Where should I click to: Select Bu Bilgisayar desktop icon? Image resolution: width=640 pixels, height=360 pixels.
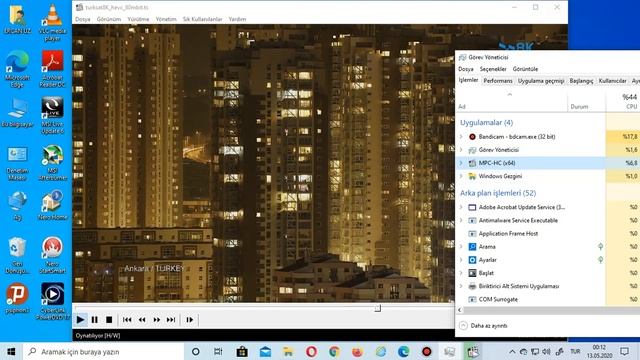pyautogui.click(x=18, y=113)
